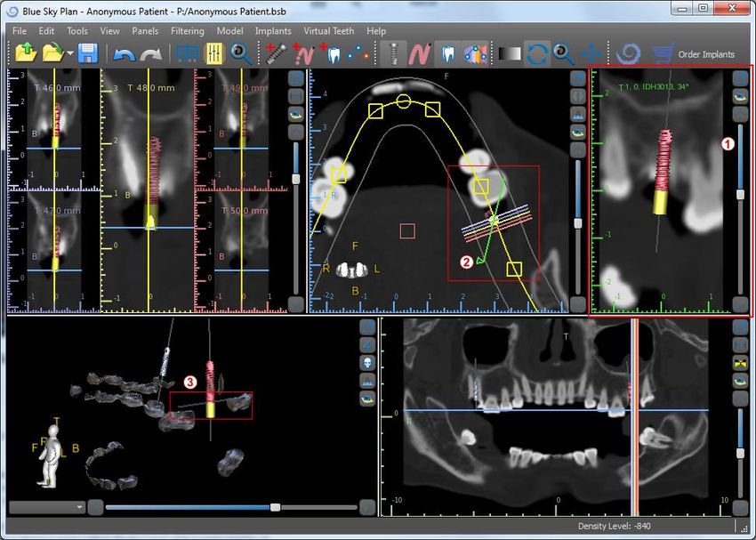Screen dimensions: 756x540
Task: Click the yellow icon in the panoramic view sidebar
Action: [x=740, y=363]
